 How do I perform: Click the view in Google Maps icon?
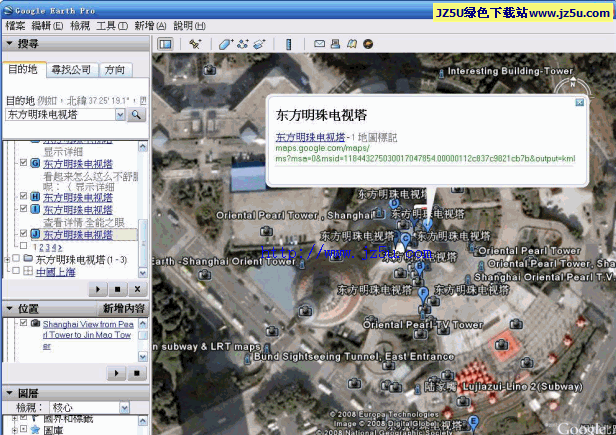[x=352, y=44]
